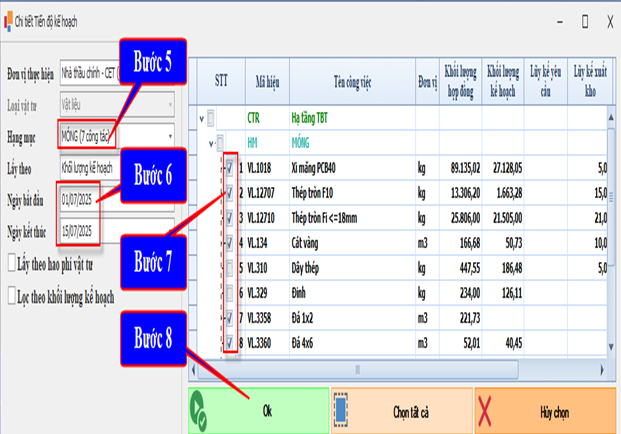Click the app icon in title bar
621x434 pixels.
pyautogui.click(x=11, y=21)
